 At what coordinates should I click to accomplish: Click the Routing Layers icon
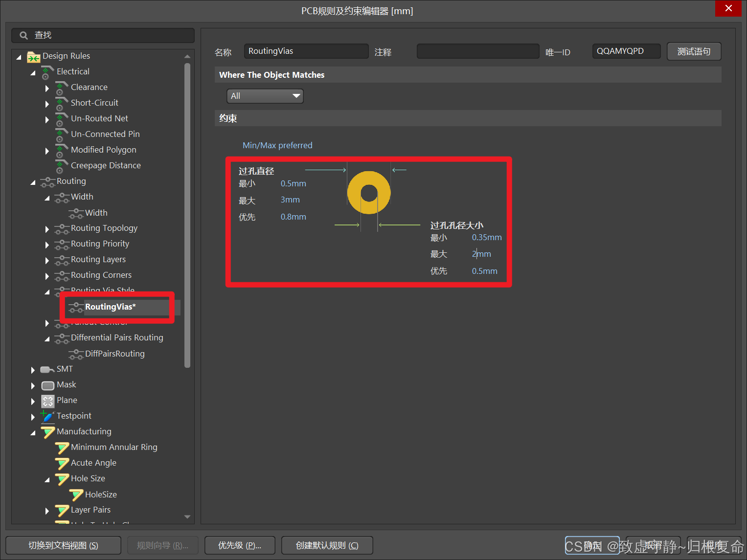[x=62, y=260]
